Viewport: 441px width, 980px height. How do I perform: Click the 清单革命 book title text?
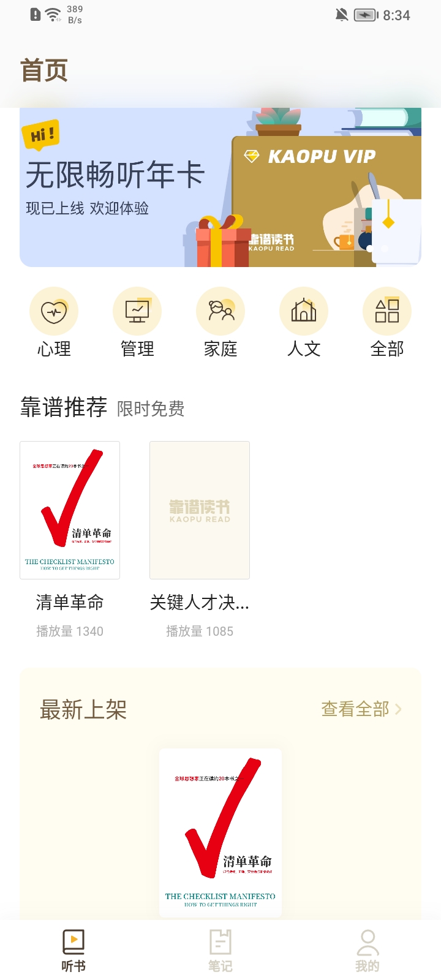point(70,603)
